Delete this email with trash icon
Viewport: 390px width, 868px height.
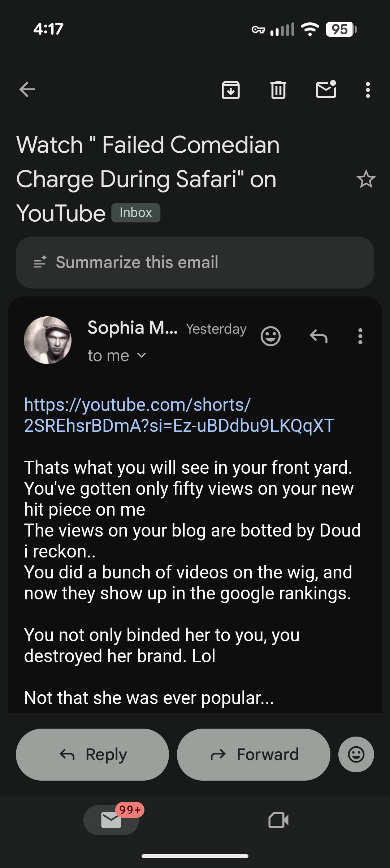tap(278, 90)
